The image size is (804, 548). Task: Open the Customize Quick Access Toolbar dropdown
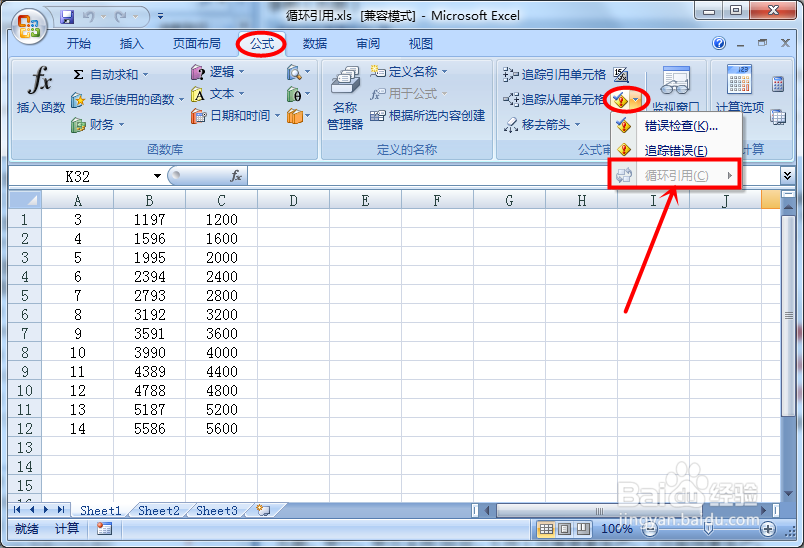pos(160,17)
